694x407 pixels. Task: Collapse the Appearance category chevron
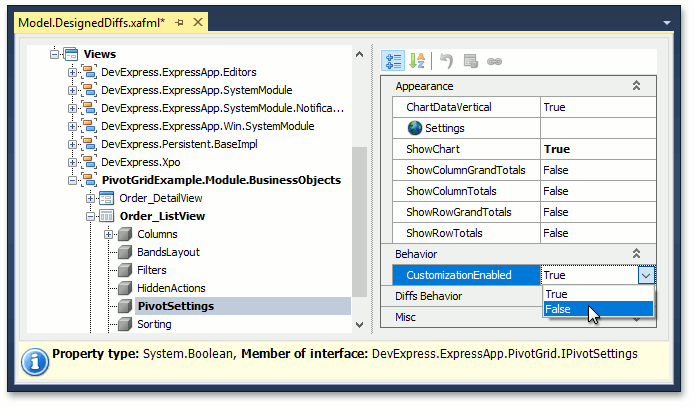pyautogui.click(x=636, y=86)
